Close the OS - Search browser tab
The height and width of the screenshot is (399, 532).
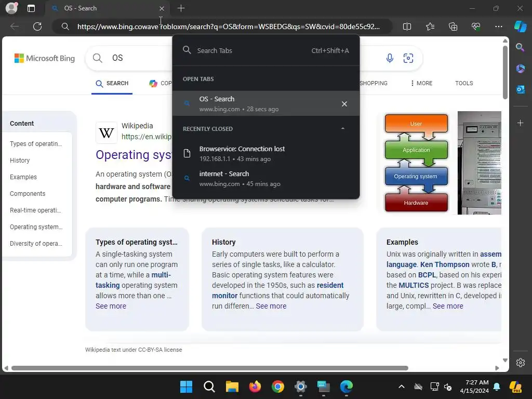point(162,8)
